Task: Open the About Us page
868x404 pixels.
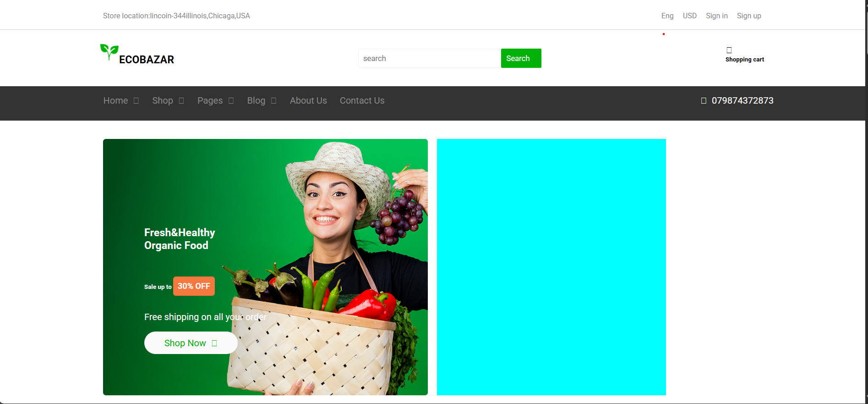Action: pos(308,100)
